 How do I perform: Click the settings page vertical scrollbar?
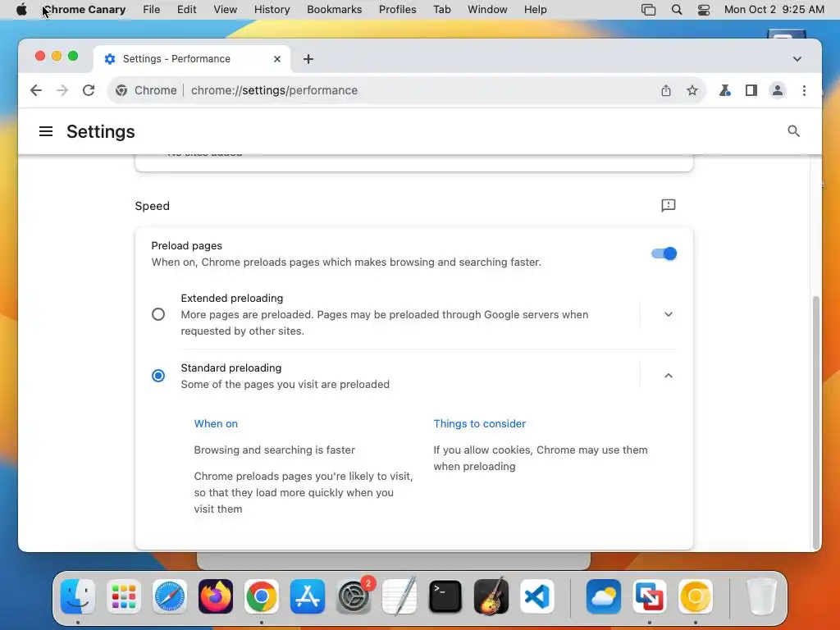pos(816,422)
